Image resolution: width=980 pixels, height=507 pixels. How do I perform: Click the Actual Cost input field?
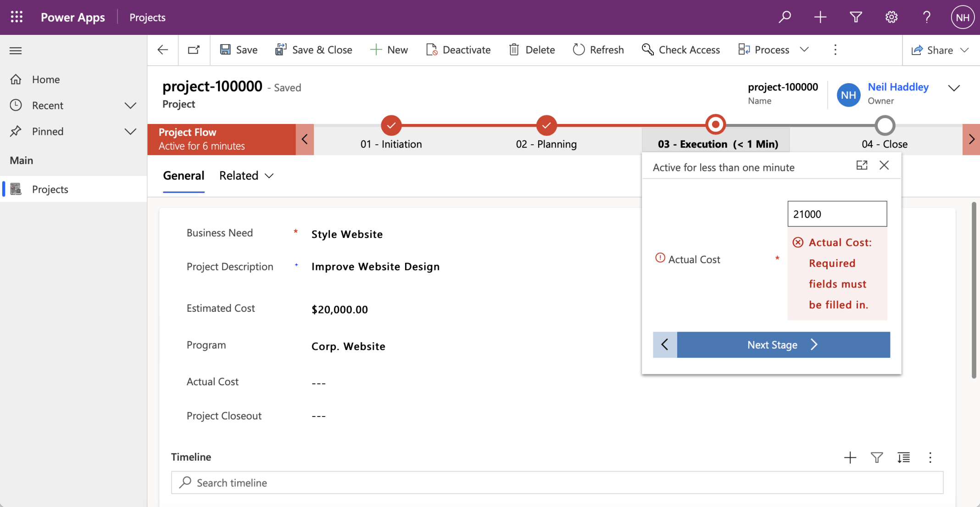click(x=837, y=214)
